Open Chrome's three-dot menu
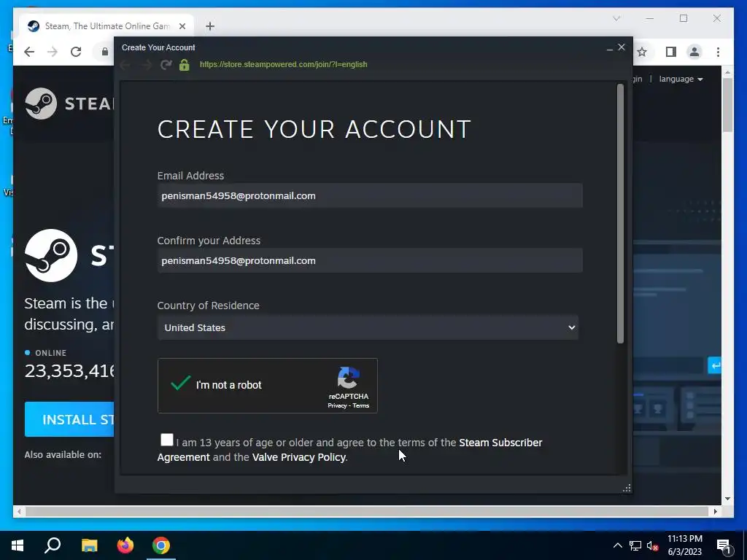The height and width of the screenshot is (560, 747). (718, 52)
